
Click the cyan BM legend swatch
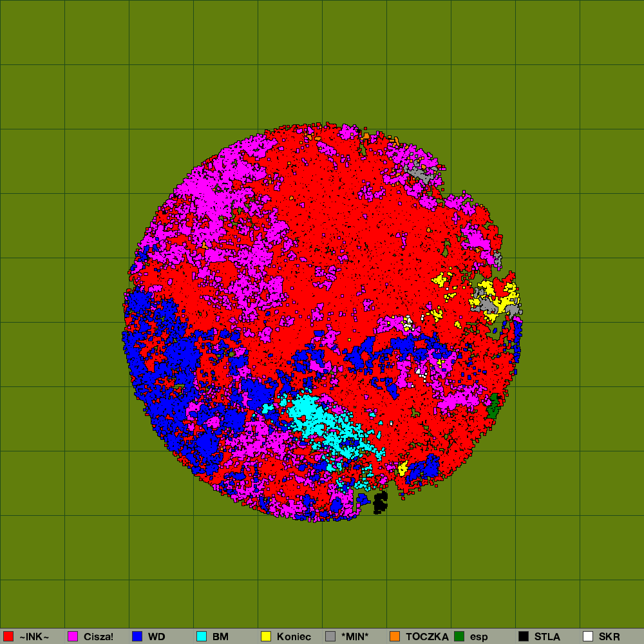(202, 636)
